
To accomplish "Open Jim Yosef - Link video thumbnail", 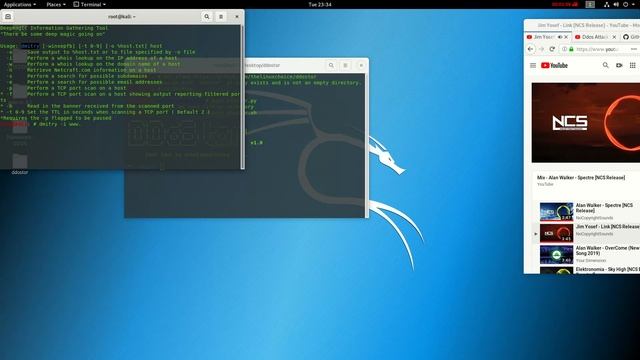I will pos(556,233).
